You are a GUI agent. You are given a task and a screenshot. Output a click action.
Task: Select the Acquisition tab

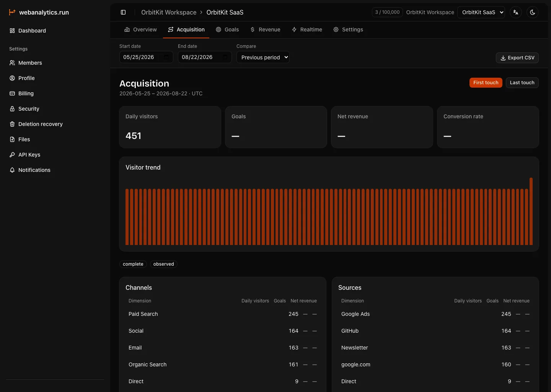point(186,29)
